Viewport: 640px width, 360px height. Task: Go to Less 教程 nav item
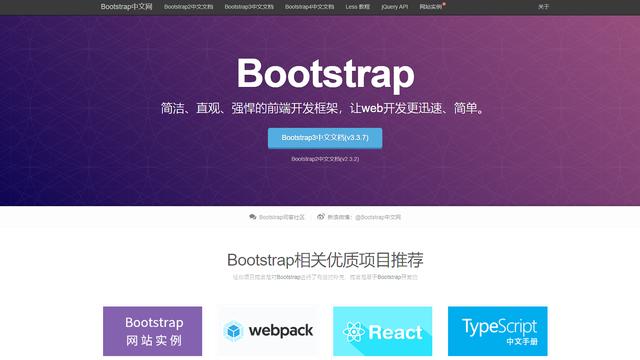pos(357,7)
